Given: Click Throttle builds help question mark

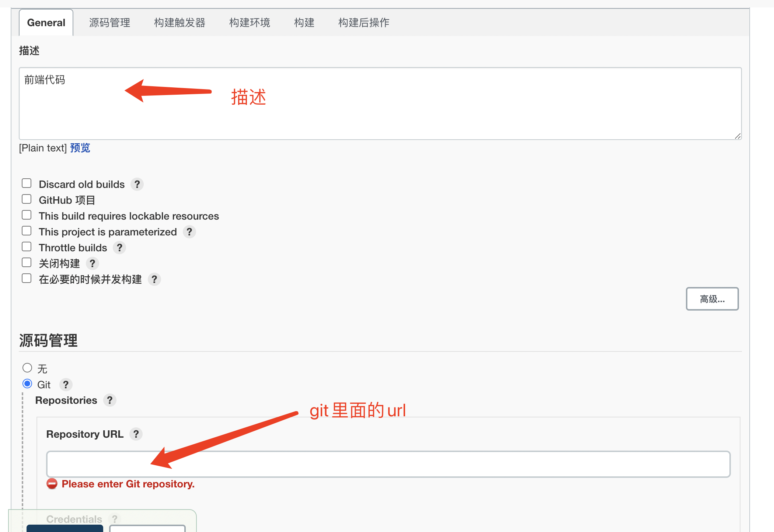Looking at the screenshot, I should coord(119,248).
